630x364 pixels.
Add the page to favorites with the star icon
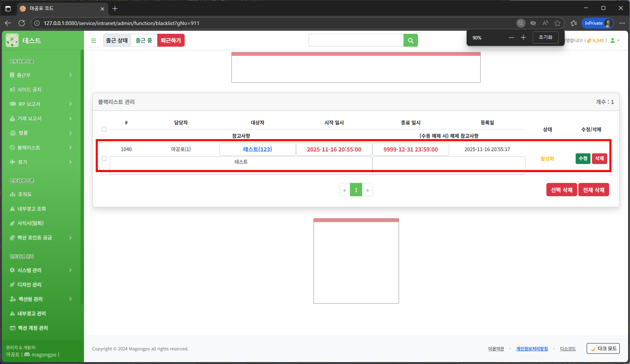[x=557, y=23]
